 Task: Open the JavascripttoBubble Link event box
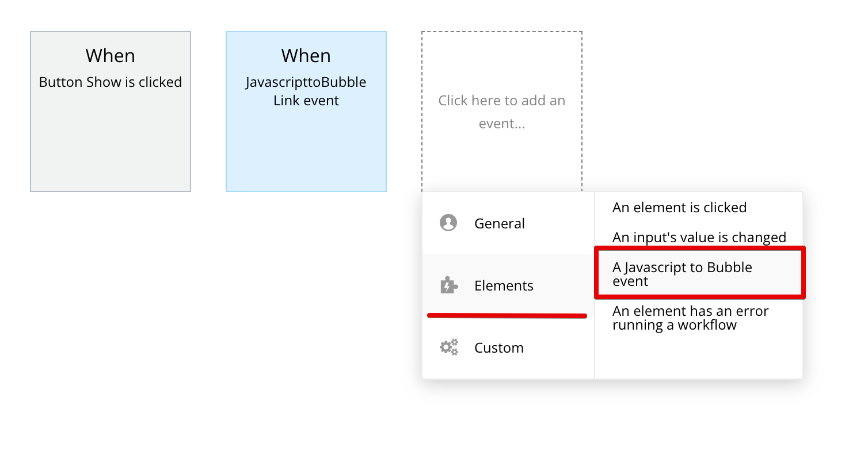click(x=306, y=112)
